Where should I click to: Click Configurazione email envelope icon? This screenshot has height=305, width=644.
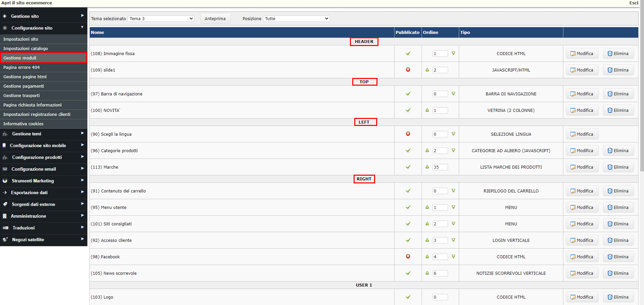pyautogui.click(x=5, y=169)
